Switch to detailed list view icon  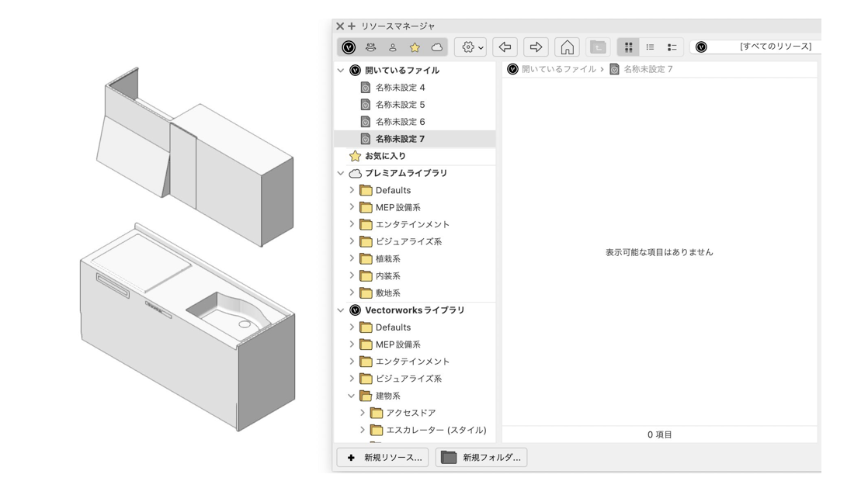click(672, 47)
